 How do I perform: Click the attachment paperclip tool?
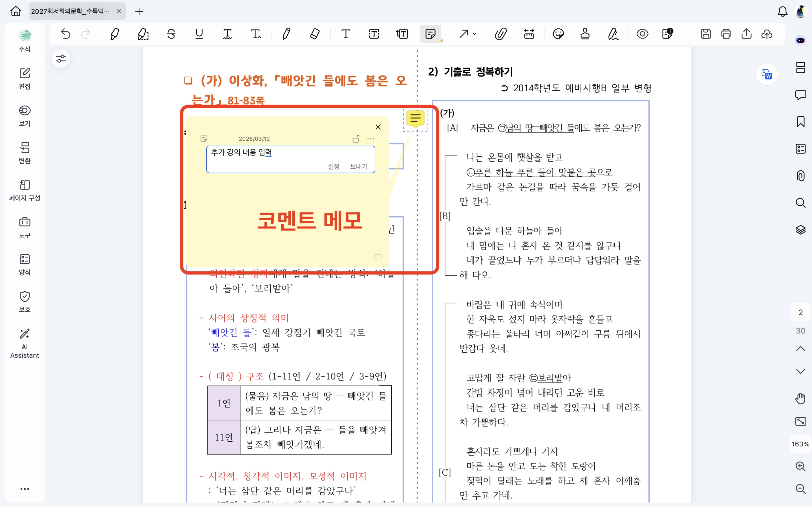coord(500,34)
